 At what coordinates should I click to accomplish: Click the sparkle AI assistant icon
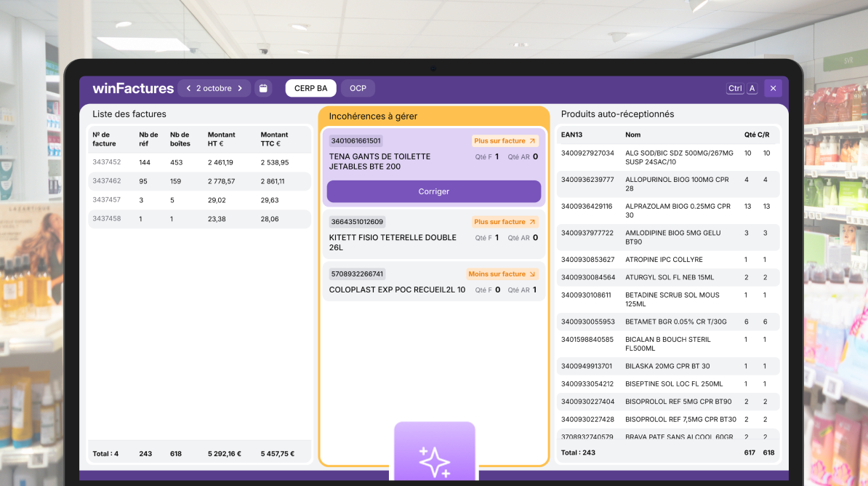[434, 461]
